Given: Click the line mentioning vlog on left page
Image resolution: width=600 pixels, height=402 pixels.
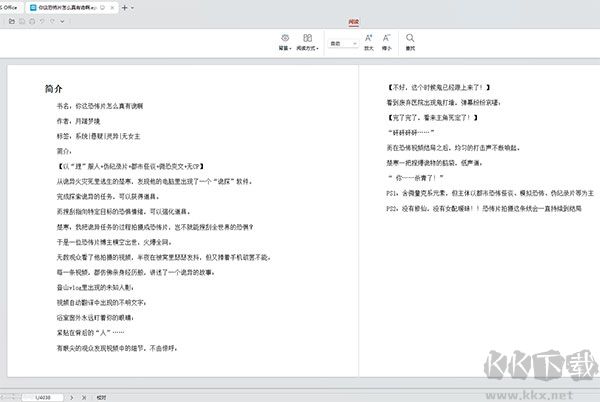Looking at the screenshot, I should 95,287.
